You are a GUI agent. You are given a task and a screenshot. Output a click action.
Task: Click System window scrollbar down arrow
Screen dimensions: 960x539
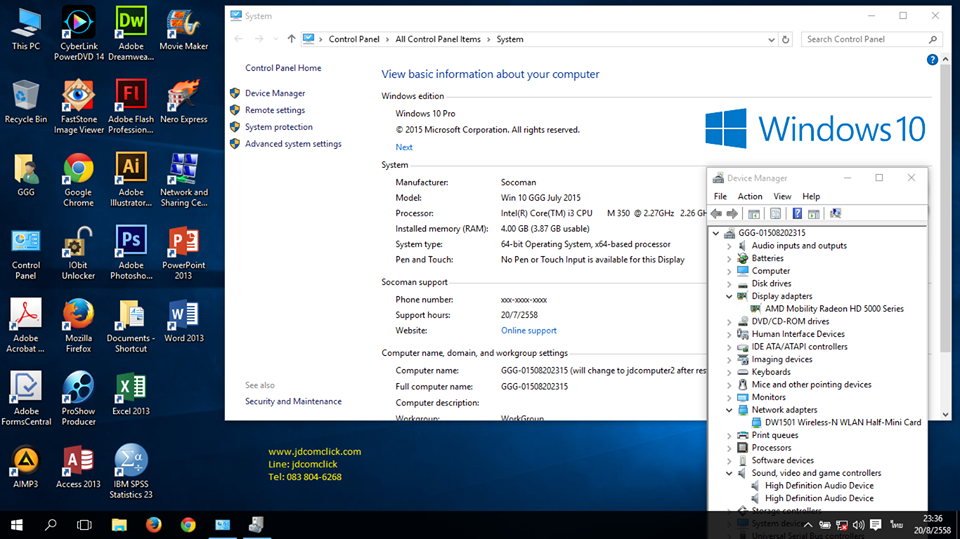(945, 414)
